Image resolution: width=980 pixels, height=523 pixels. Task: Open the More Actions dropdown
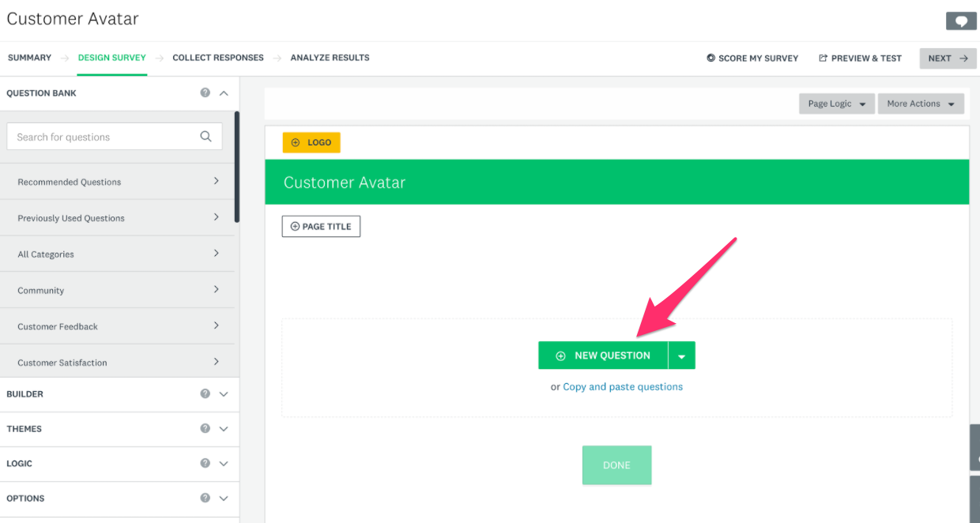921,103
